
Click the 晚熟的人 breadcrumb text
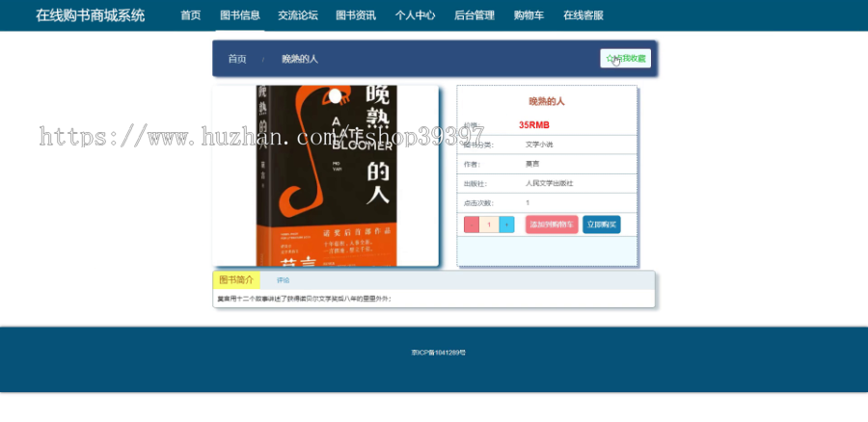300,59
